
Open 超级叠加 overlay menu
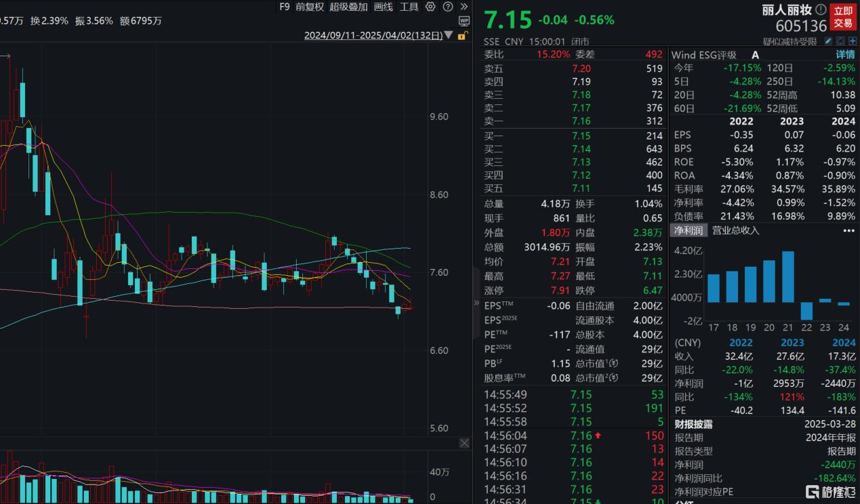click(348, 7)
